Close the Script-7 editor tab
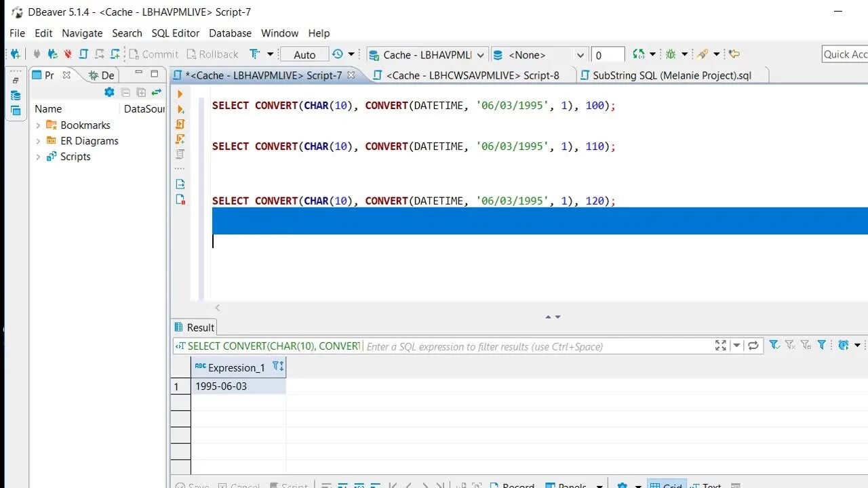The height and width of the screenshot is (488, 868). pyautogui.click(x=351, y=75)
